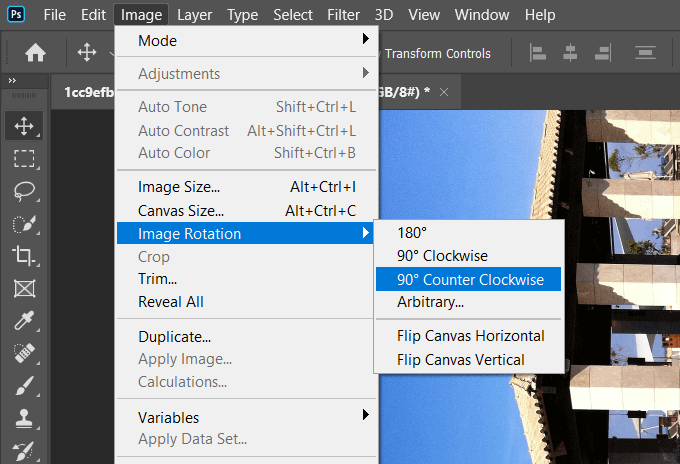
Task: Select the Frame tool
Action: [x=24, y=288]
